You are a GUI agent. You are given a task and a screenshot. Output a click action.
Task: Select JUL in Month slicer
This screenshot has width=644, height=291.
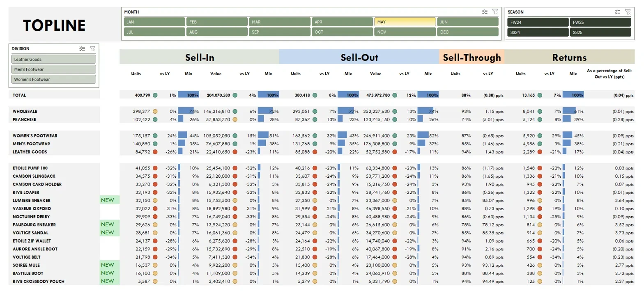tap(154, 32)
